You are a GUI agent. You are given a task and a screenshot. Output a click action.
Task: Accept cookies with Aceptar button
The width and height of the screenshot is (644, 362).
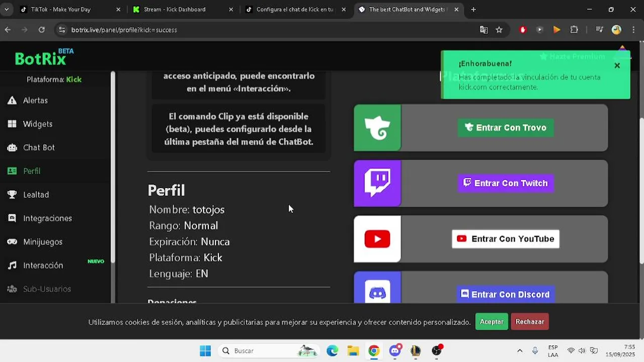coord(492,322)
